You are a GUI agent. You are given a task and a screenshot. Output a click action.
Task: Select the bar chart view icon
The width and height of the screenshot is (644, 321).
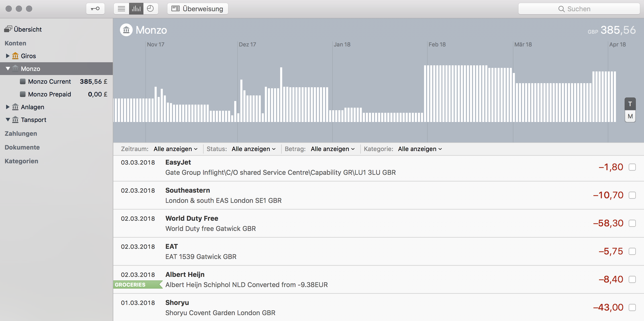point(136,9)
